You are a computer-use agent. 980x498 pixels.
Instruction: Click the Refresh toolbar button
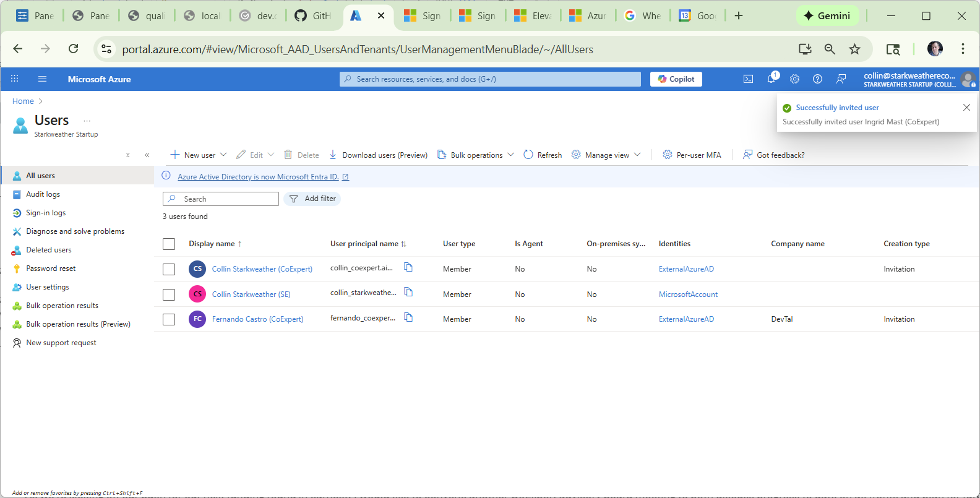543,155
